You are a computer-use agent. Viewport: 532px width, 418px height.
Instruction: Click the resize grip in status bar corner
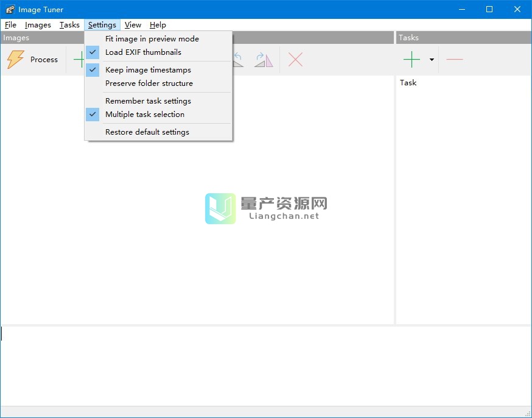pyautogui.click(x=528, y=413)
